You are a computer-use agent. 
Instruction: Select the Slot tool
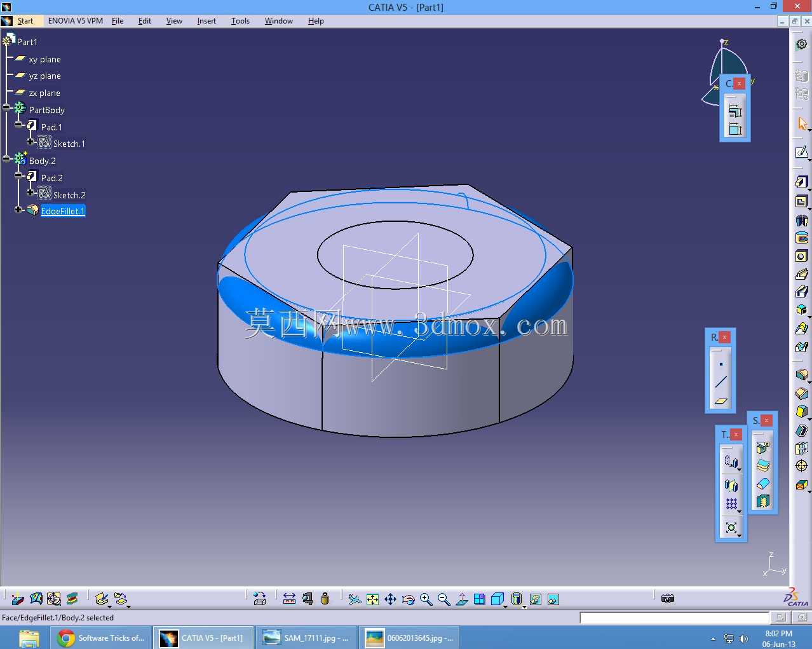tap(802, 292)
